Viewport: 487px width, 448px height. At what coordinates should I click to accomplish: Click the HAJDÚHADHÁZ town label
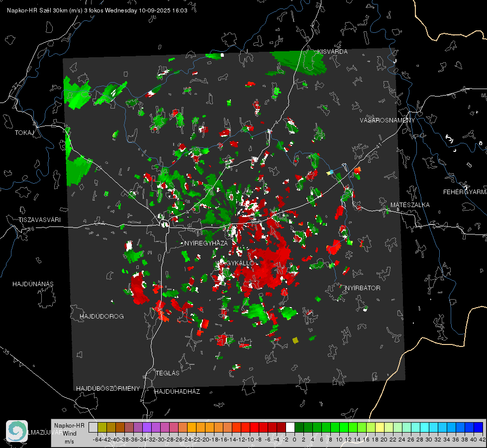point(177,391)
